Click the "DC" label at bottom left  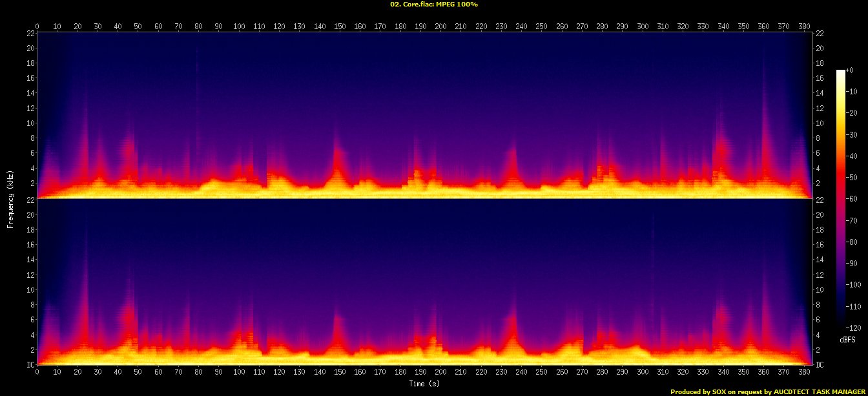[30, 365]
